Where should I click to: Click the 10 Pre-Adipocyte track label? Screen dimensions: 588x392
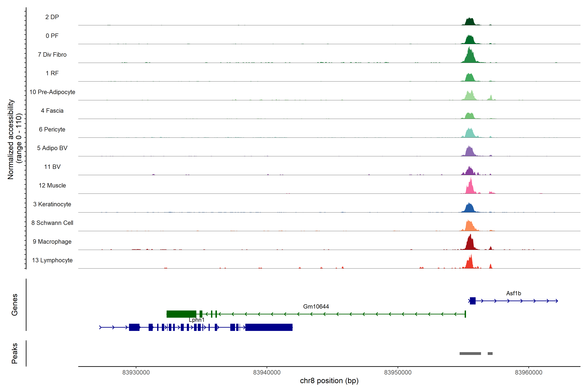pos(52,92)
